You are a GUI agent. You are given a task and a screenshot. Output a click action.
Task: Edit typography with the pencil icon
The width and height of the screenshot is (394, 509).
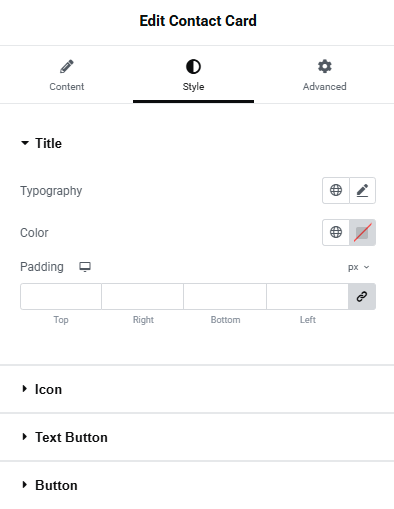click(362, 190)
